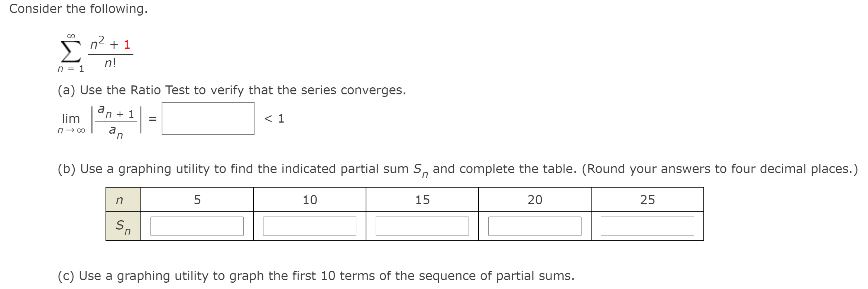868x289 pixels.
Task: Click the column header showing 20
Action: pyautogui.click(x=536, y=200)
